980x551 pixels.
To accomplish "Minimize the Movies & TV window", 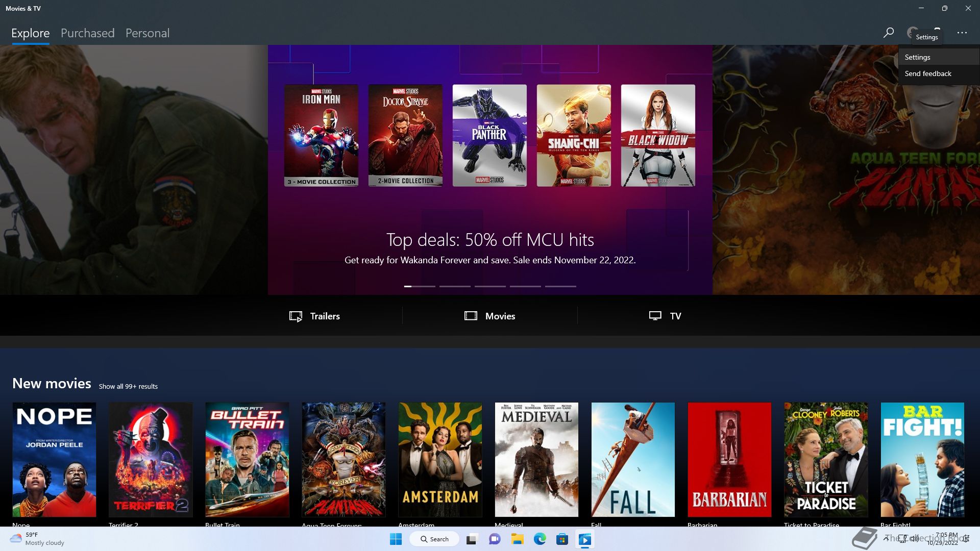I will [x=921, y=8].
